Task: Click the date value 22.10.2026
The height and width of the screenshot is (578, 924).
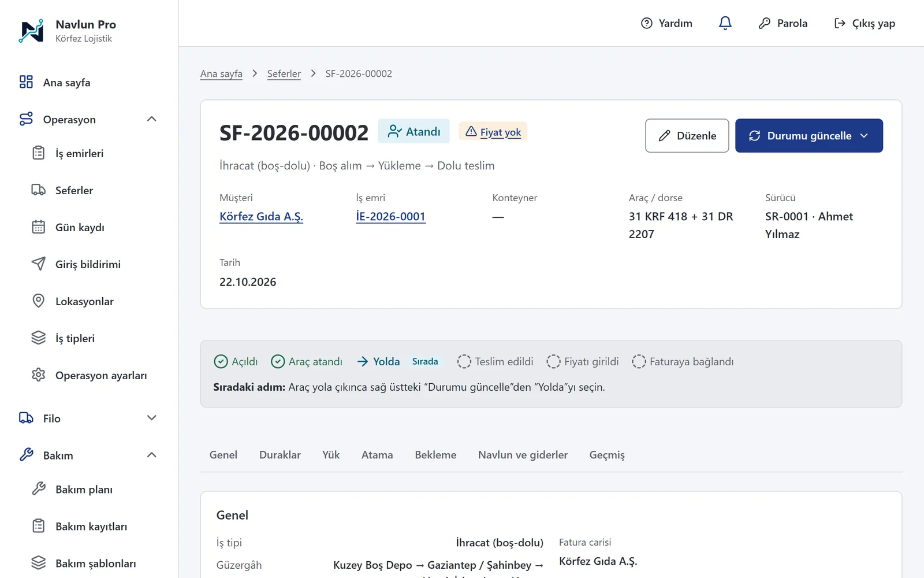Action: pyautogui.click(x=248, y=282)
